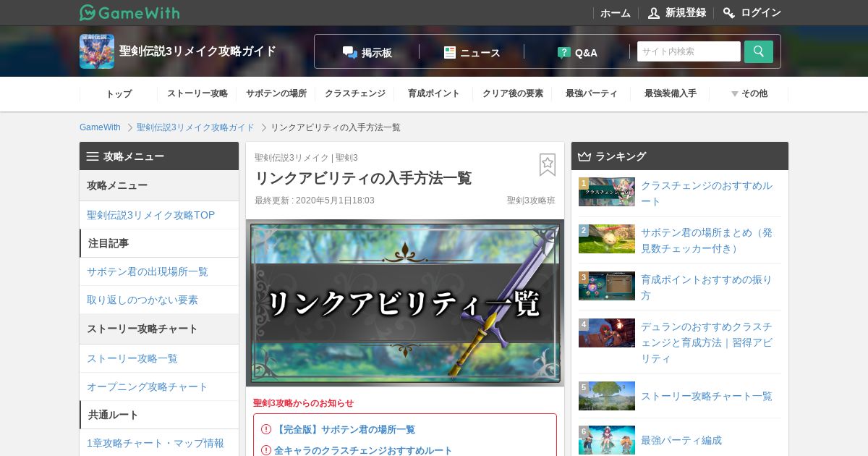Open ストーリー攻略チャート一覧 ranking link
The height and width of the screenshot is (456, 868).
pos(707,396)
